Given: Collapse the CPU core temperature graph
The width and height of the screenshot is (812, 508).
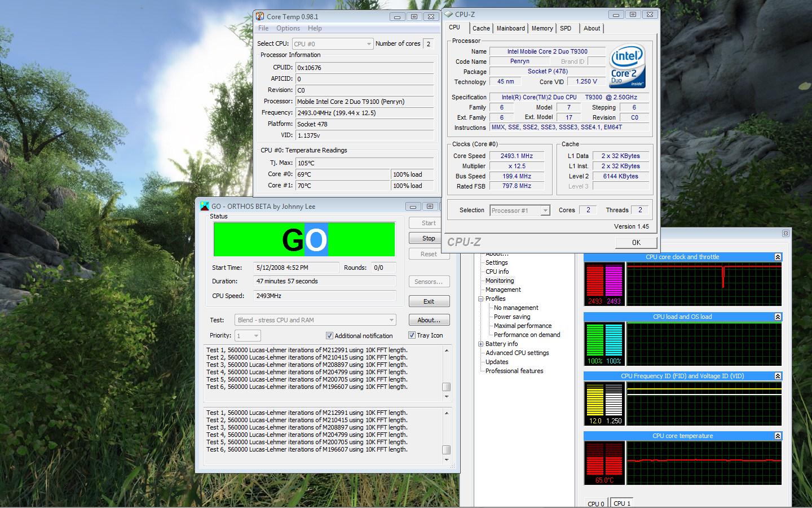Looking at the screenshot, I should pyautogui.click(x=778, y=436).
